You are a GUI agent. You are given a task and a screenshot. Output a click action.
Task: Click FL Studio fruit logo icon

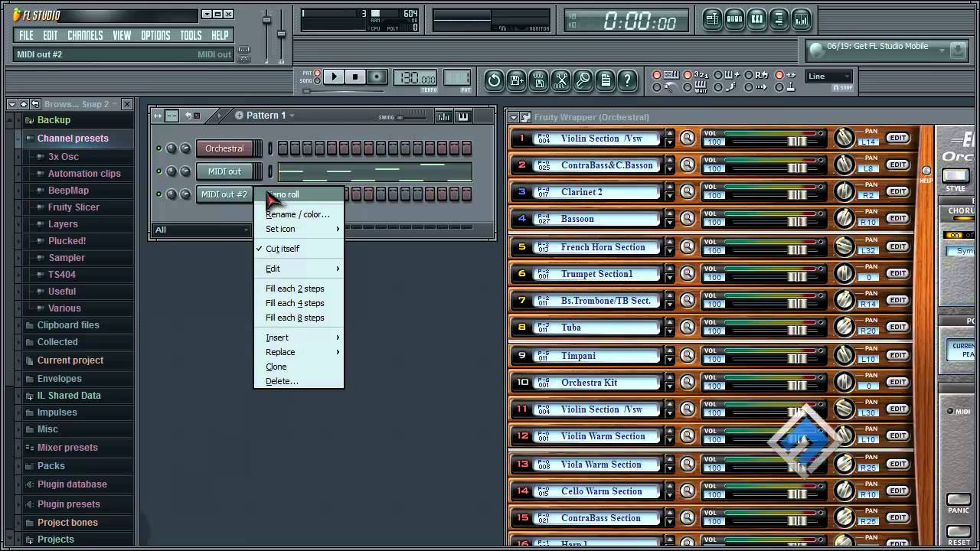click(18, 15)
